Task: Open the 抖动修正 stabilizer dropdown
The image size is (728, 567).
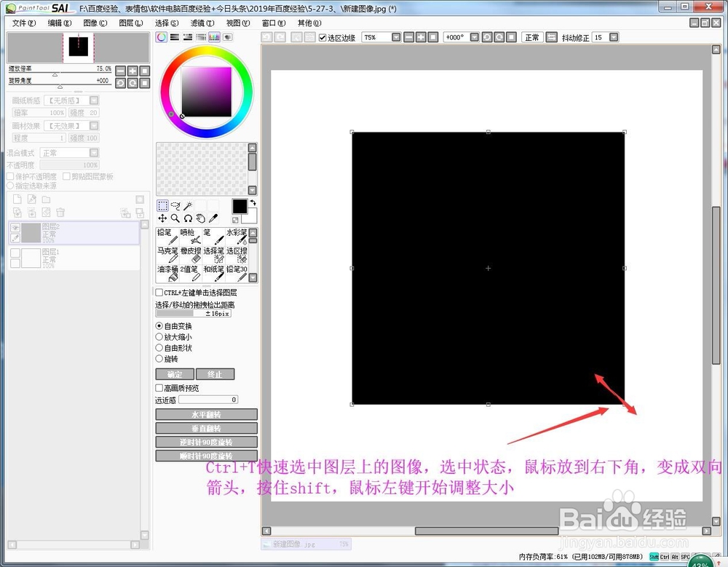Action: [x=614, y=37]
